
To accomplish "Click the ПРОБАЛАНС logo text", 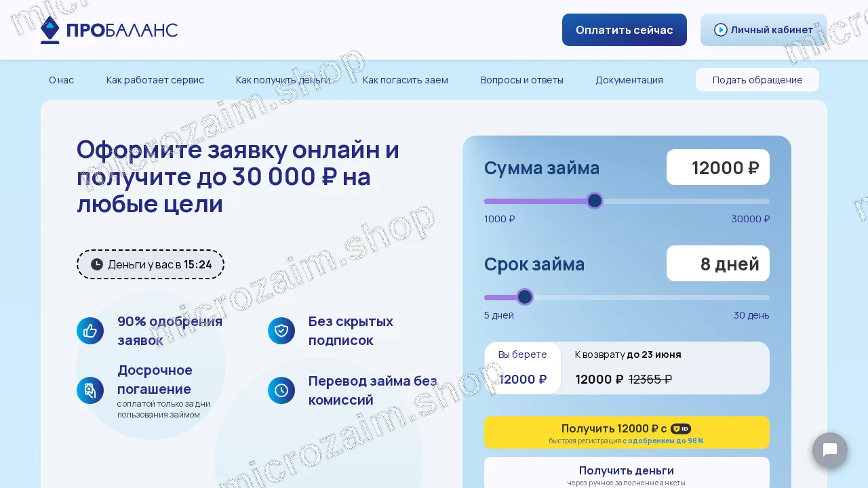I will pyautogui.click(x=122, y=30).
